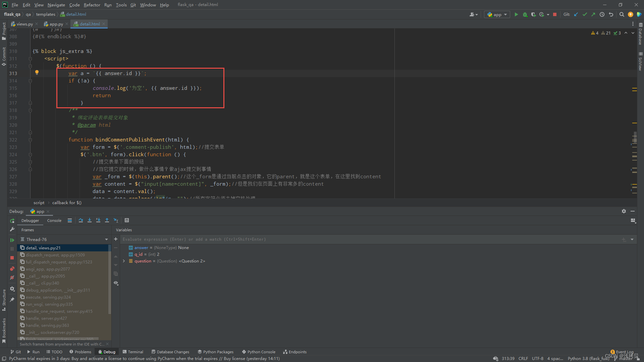Open the Endpoints tool window
644x362 pixels.
pos(295,352)
